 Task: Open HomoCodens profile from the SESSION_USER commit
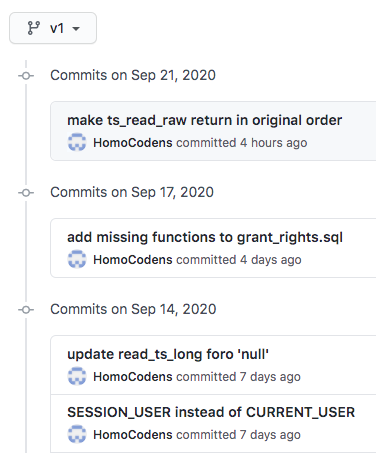(133, 435)
